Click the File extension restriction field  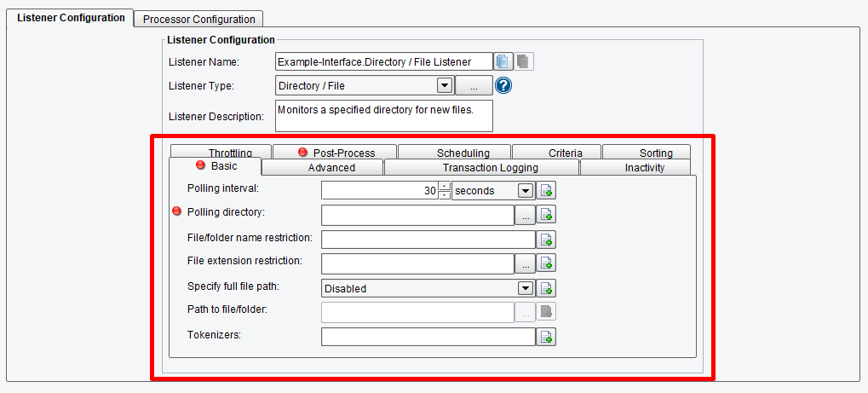click(x=418, y=264)
